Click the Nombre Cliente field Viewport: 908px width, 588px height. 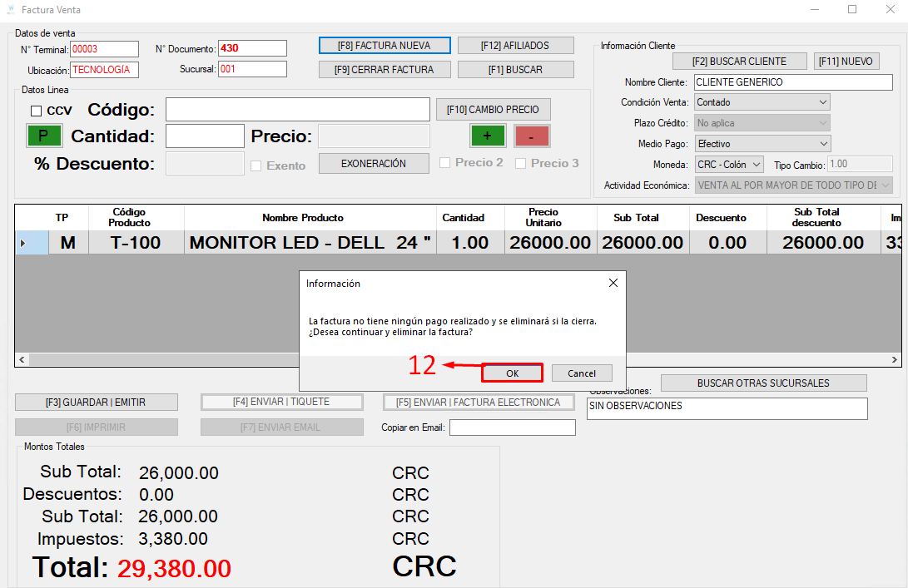(x=793, y=82)
